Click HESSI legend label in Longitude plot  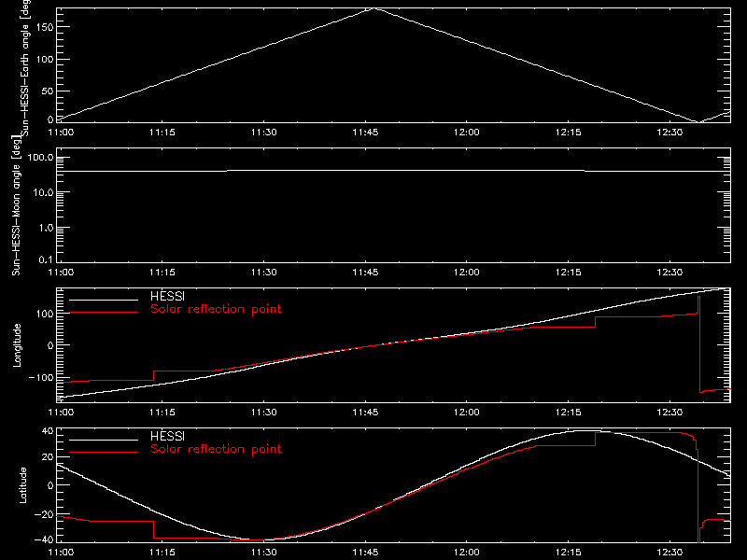tap(167, 296)
